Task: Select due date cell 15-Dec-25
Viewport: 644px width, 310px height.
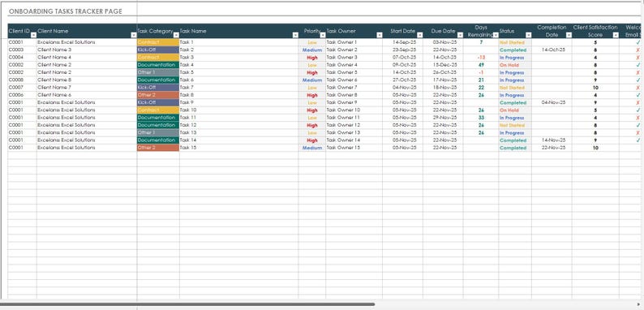Action: 443,65
